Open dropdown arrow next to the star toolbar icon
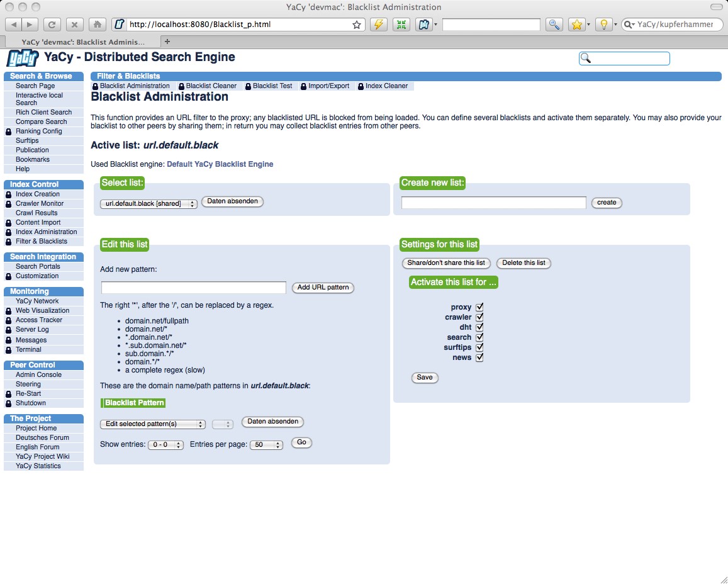The image size is (728, 584). (589, 25)
